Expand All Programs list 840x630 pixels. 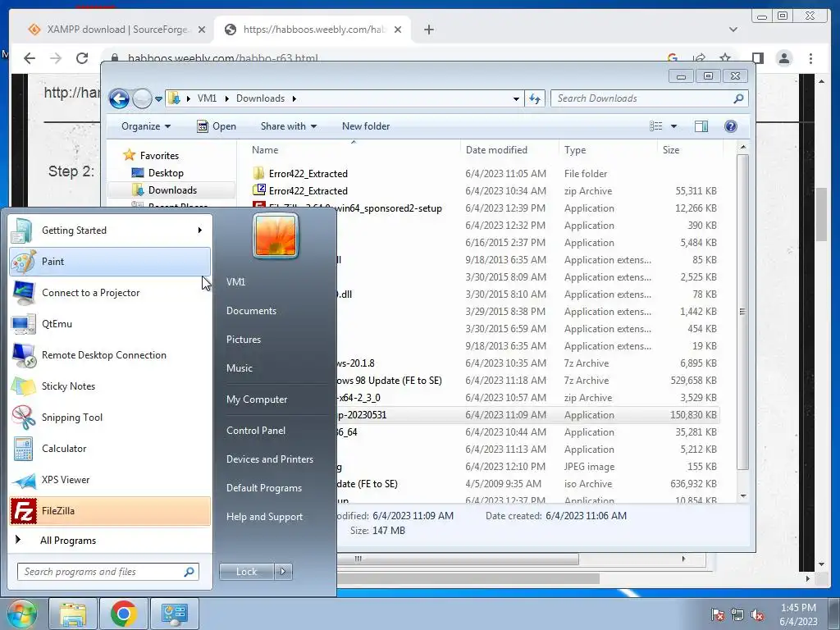coord(110,540)
